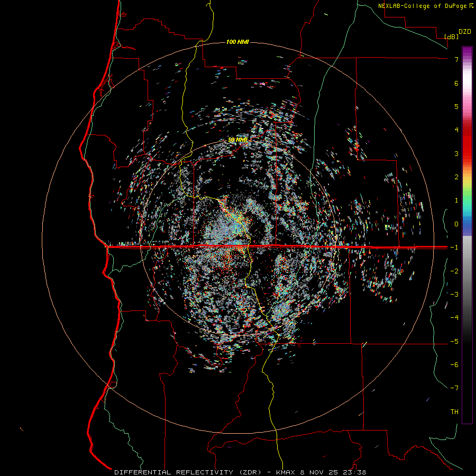Viewport: 476px width, 476px height.
Task: Click the KMAX station identifier in caption
Action: (x=286, y=472)
